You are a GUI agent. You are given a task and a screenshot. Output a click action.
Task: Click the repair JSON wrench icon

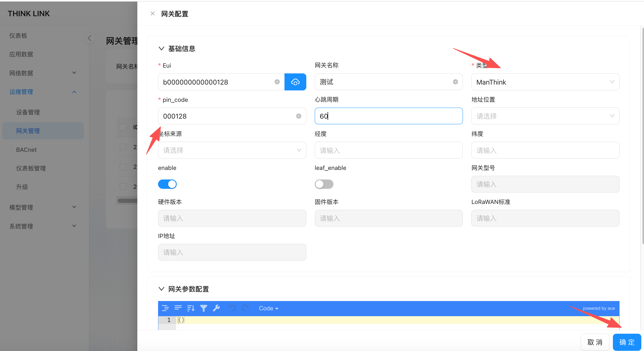[x=216, y=308]
